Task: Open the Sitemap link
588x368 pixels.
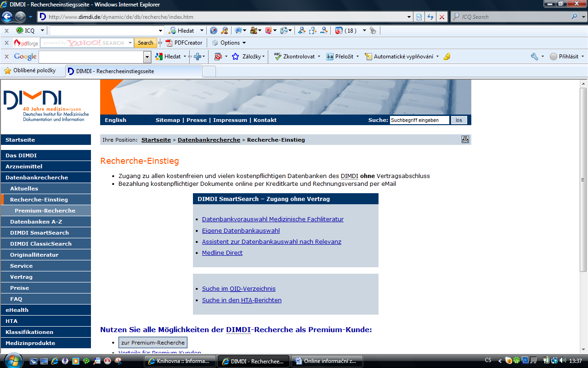Action: [168, 120]
